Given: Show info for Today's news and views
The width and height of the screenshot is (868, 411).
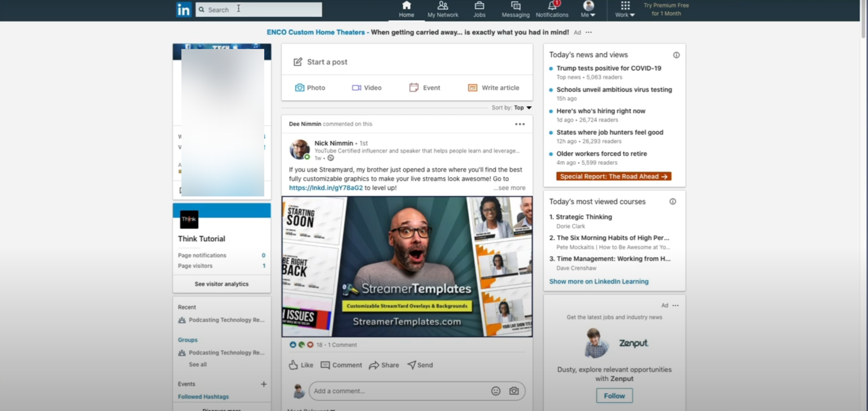Looking at the screenshot, I should [x=676, y=55].
